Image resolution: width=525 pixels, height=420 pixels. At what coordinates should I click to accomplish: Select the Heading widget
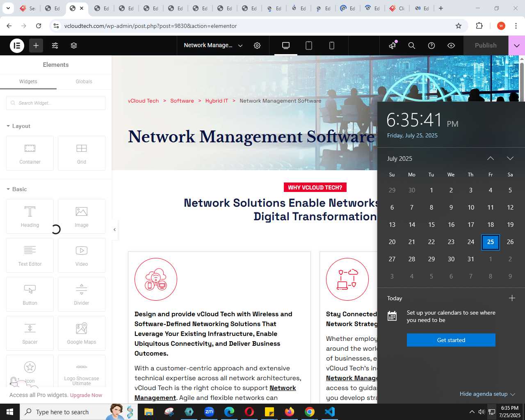[30, 217]
